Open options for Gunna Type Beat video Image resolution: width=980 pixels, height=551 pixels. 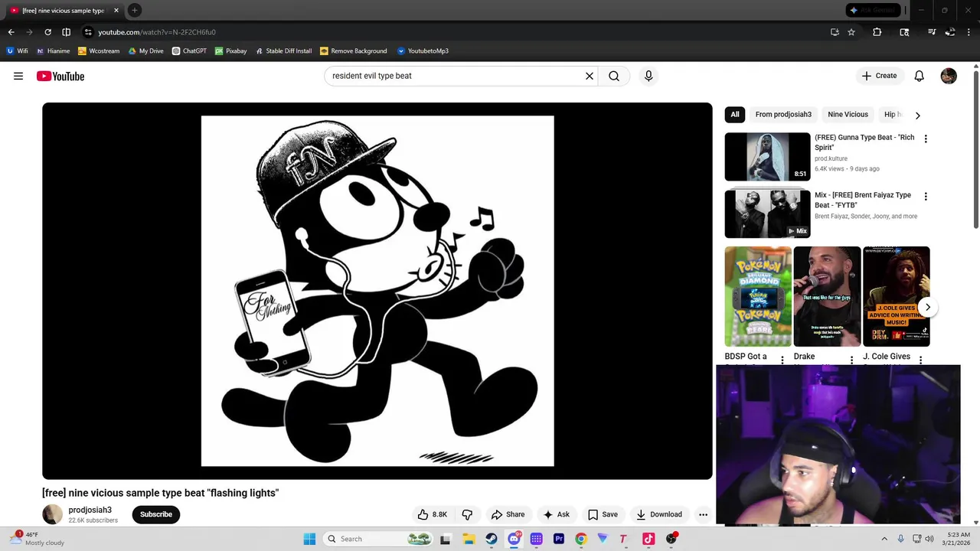[x=926, y=139]
